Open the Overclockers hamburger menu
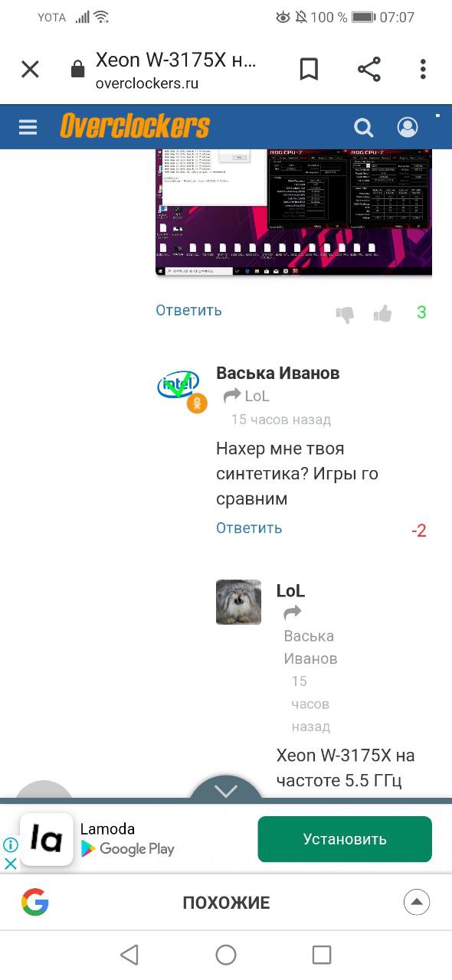The width and height of the screenshot is (452, 980). coord(28,127)
